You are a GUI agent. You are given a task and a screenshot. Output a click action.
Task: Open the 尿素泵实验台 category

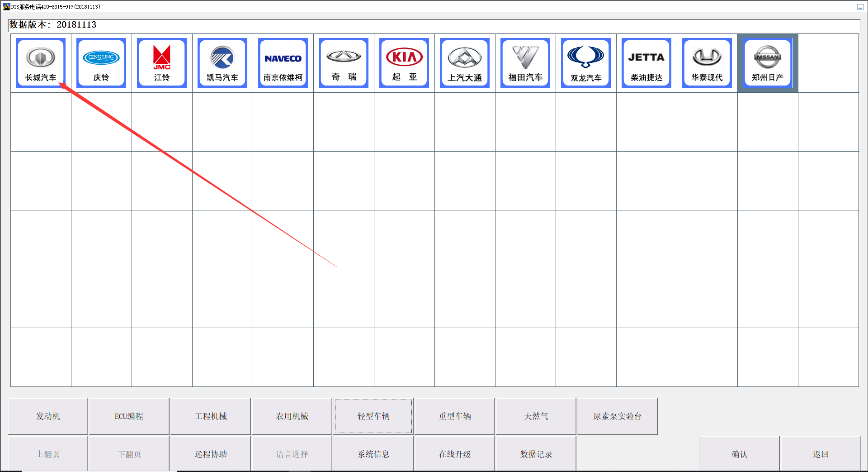point(618,416)
